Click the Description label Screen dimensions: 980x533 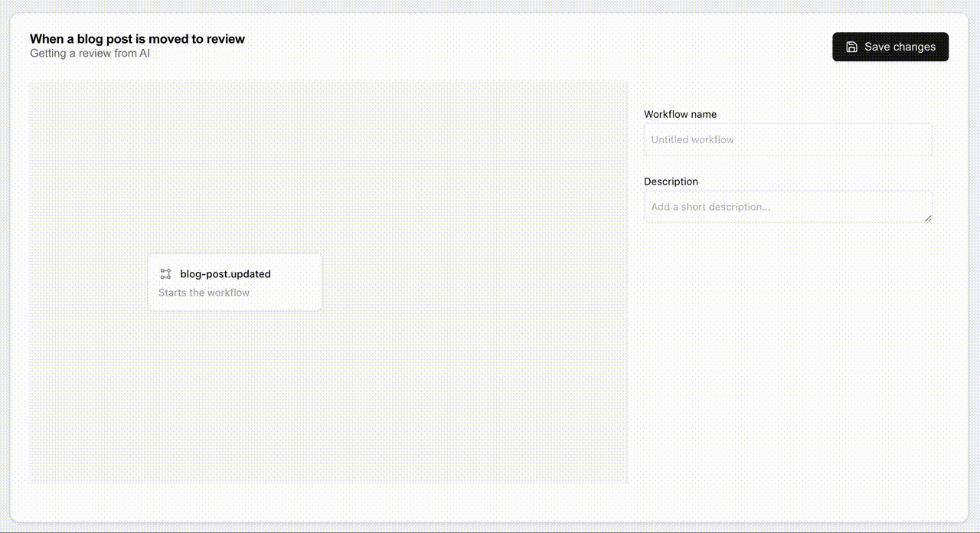tap(671, 181)
